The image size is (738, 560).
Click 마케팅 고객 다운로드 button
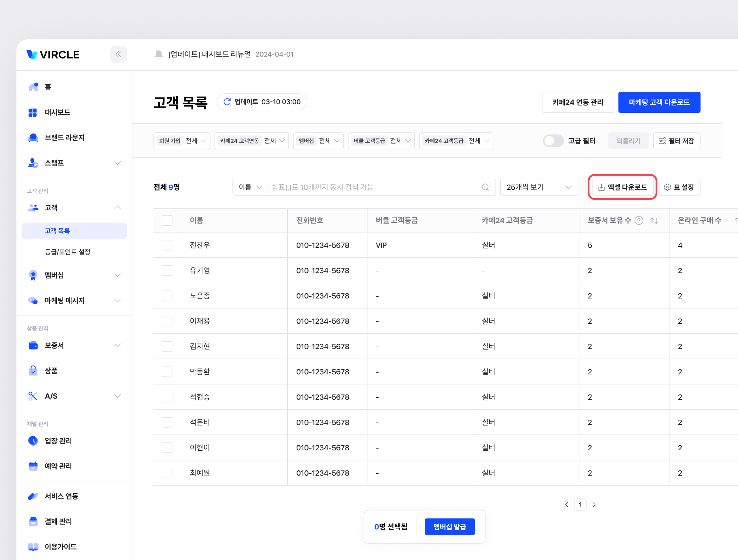point(659,102)
